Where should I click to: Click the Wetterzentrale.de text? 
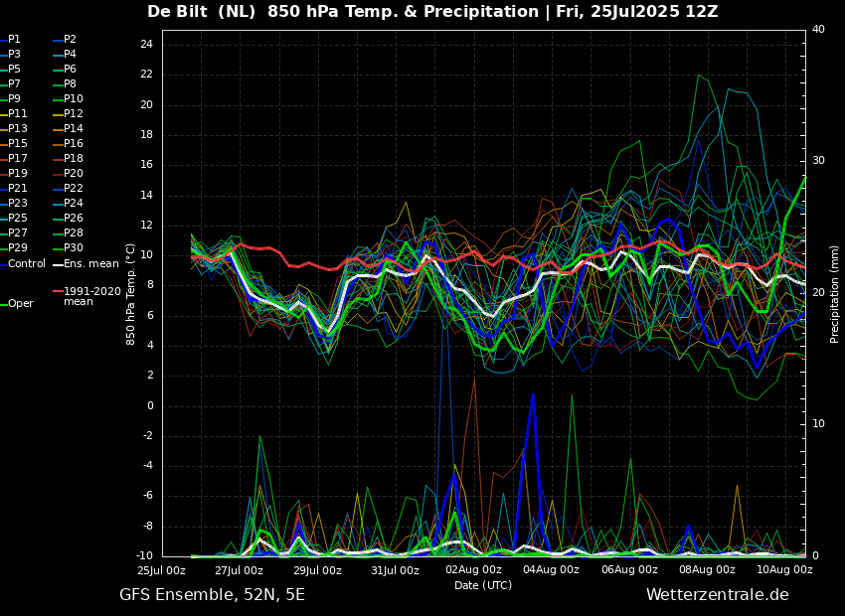pos(717,595)
